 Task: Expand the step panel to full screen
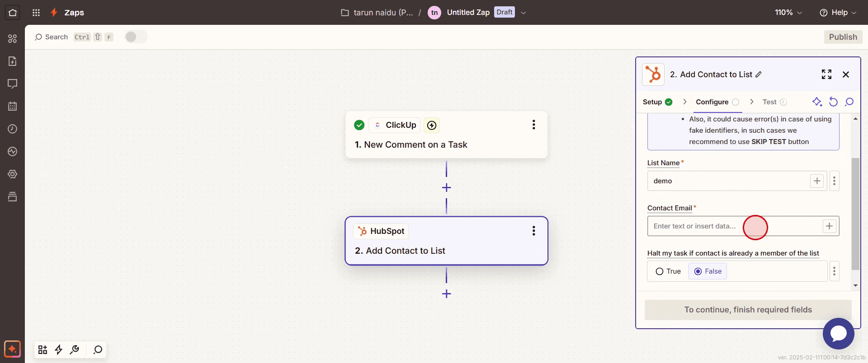tap(826, 74)
